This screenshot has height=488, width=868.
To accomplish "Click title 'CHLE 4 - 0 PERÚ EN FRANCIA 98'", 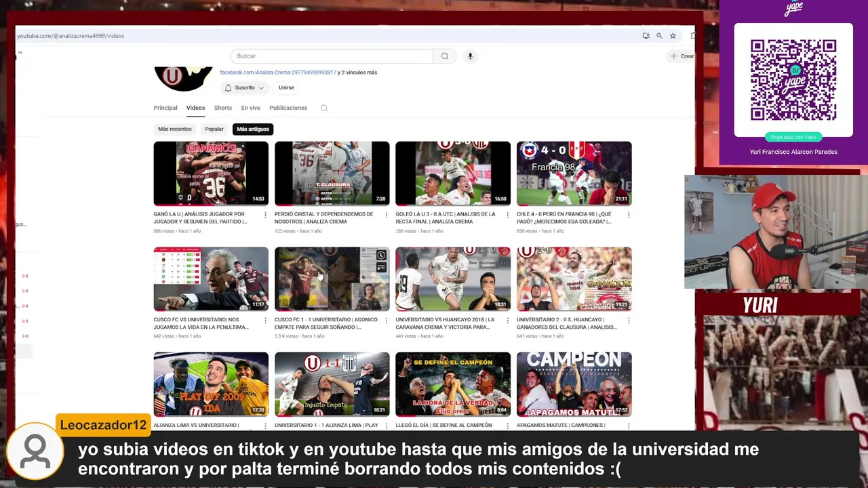I will tap(564, 218).
